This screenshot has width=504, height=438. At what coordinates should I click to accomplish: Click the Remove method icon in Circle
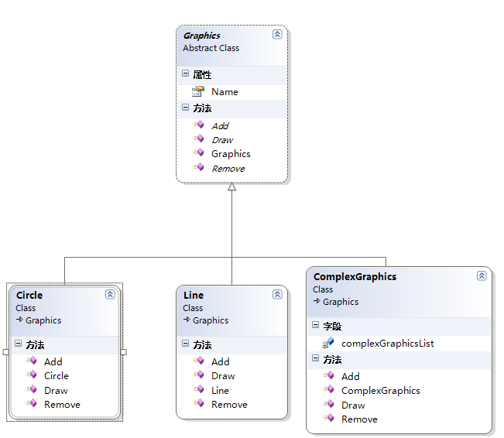[31, 403]
